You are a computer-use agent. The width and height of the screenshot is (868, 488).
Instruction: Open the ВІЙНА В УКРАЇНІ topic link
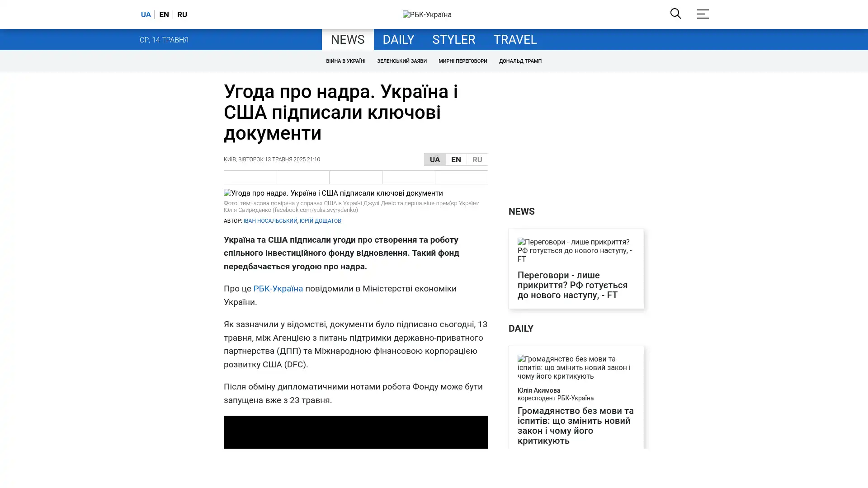coord(345,61)
